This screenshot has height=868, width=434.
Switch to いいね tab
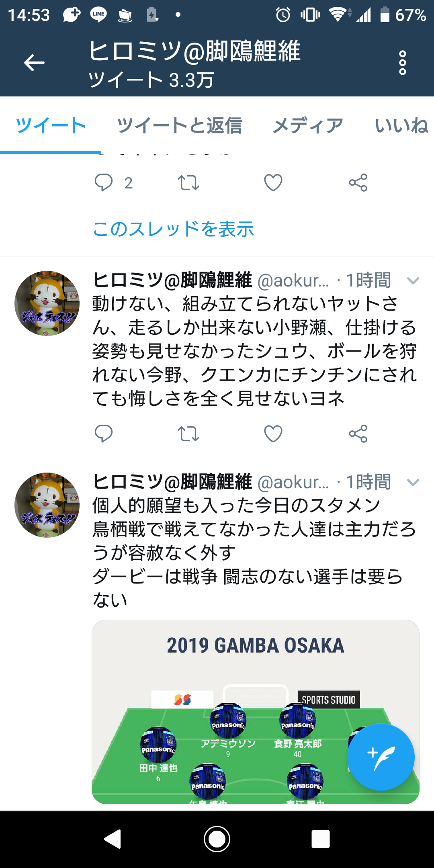click(x=402, y=125)
